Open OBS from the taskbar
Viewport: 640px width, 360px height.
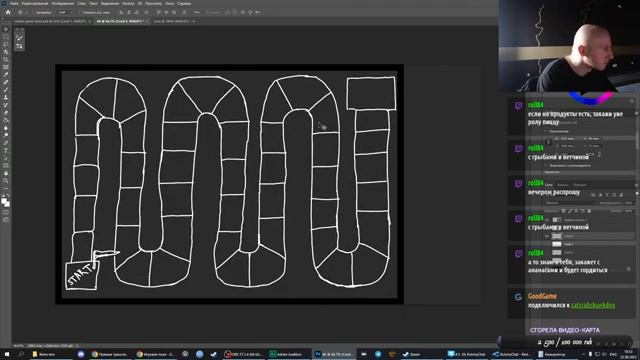pos(243,354)
